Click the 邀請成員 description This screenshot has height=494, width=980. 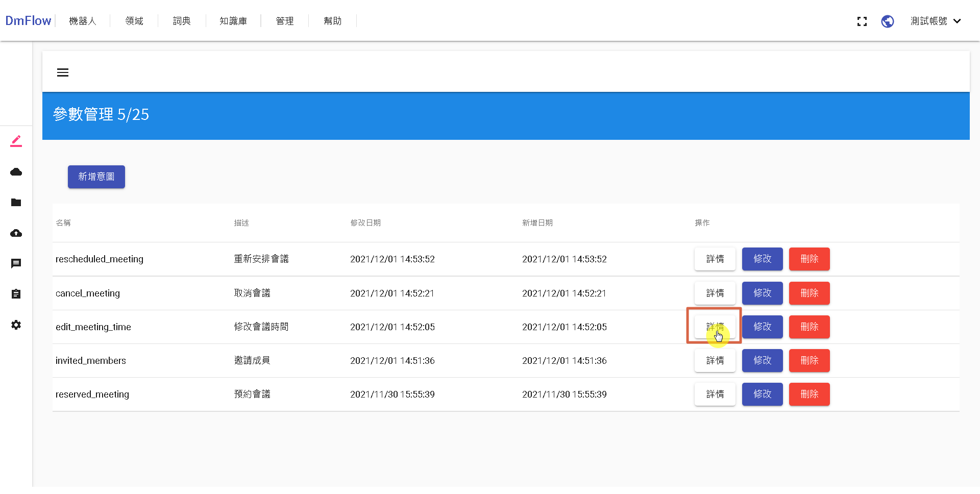252,361
